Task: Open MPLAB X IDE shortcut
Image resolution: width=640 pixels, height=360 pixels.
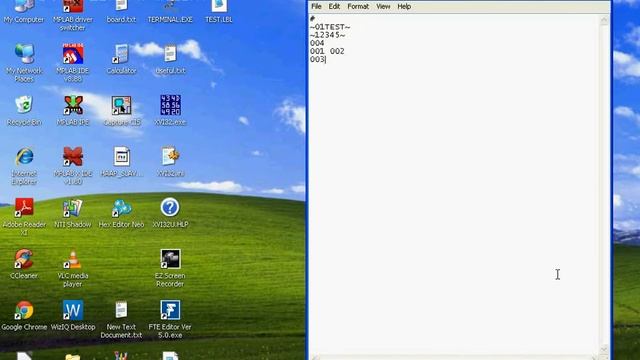Action: click(73, 166)
